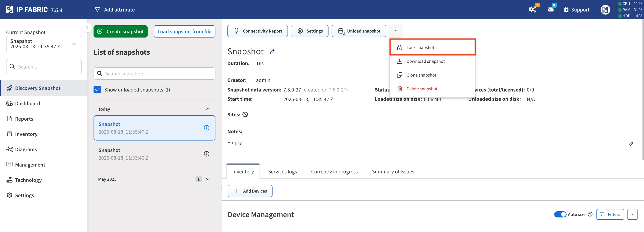The image size is (644, 232).
Task: Edit notes with the pencil icon
Action: click(631, 144)
